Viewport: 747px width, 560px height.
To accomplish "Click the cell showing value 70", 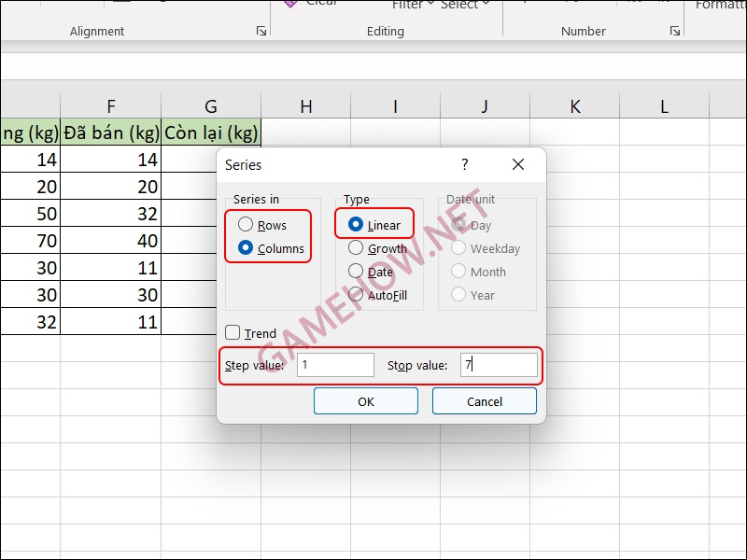I will (x=31, y=240).
